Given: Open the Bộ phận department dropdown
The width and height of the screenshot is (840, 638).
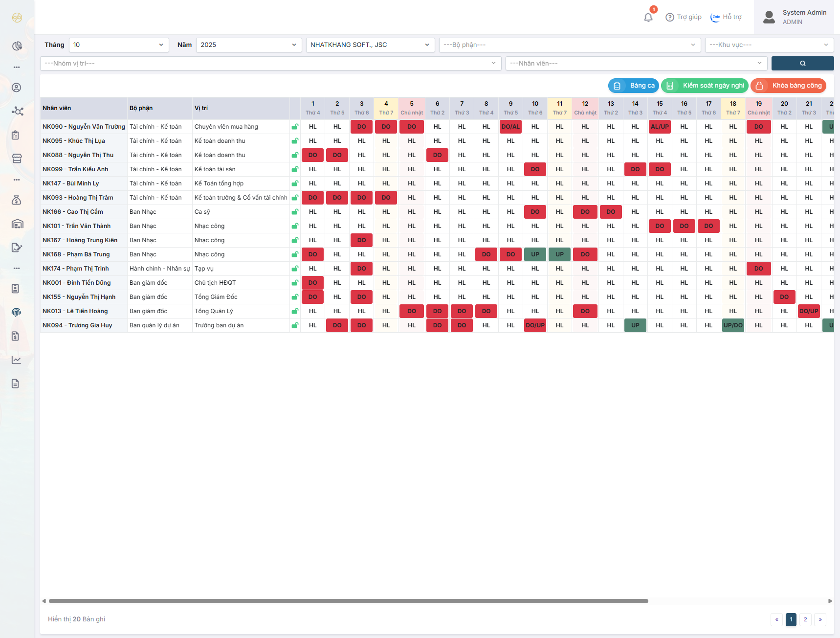Looking at the screenshot, I should pyautogui.click(x=569, y=45).
